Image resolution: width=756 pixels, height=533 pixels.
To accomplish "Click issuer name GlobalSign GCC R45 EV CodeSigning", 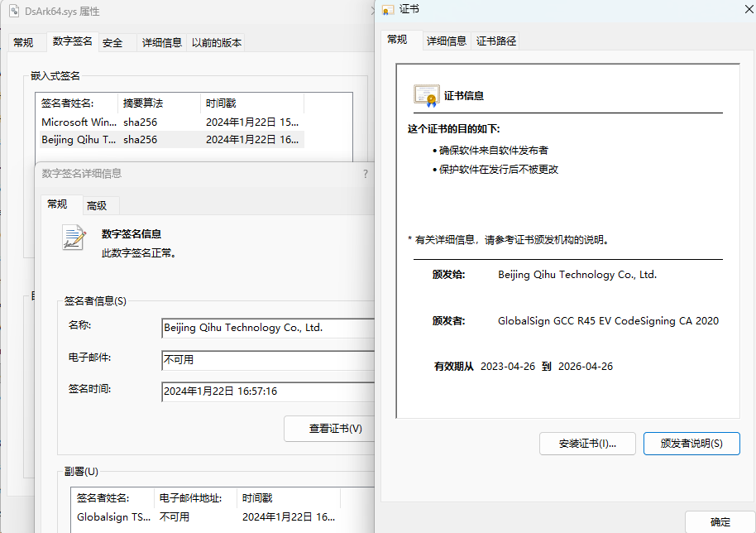I will click(608, 321).
